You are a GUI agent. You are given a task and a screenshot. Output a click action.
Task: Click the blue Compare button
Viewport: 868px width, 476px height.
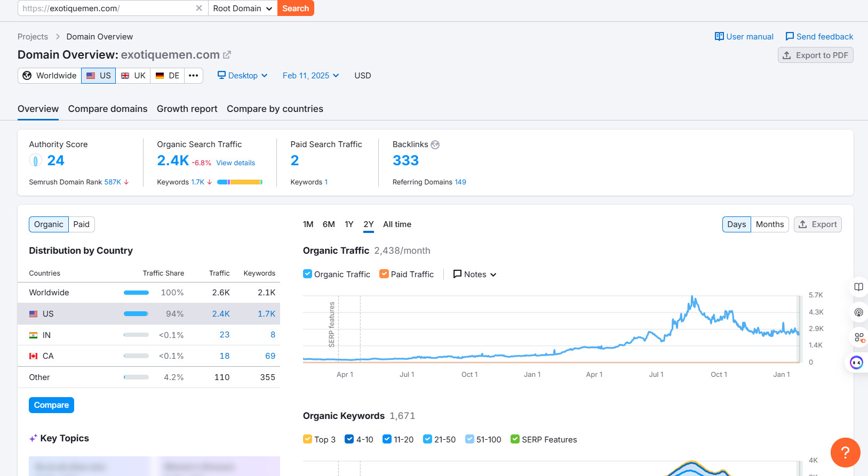pos(51,405)
